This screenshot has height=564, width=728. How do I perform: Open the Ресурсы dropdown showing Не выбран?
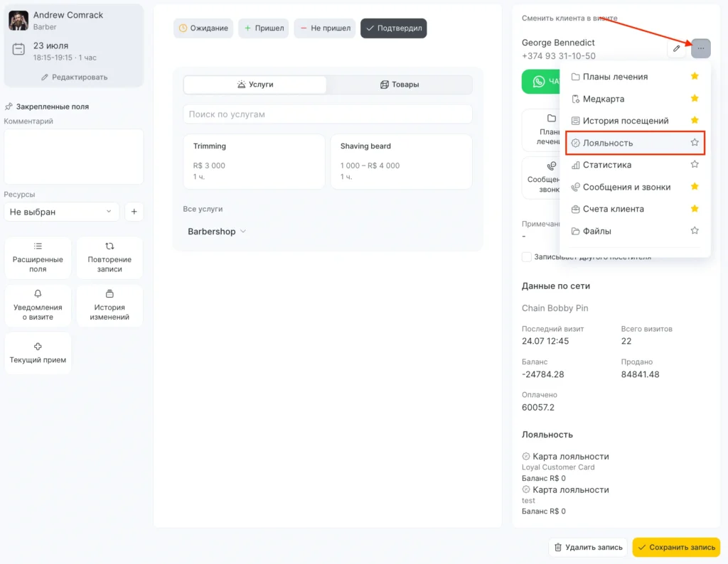[61, 212]
